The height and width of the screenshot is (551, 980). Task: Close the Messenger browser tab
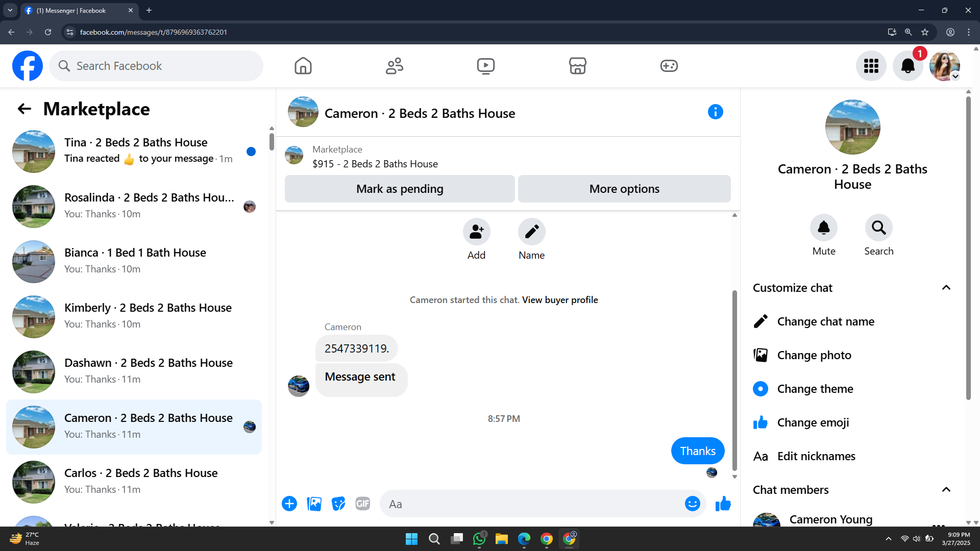coord(131,10)
